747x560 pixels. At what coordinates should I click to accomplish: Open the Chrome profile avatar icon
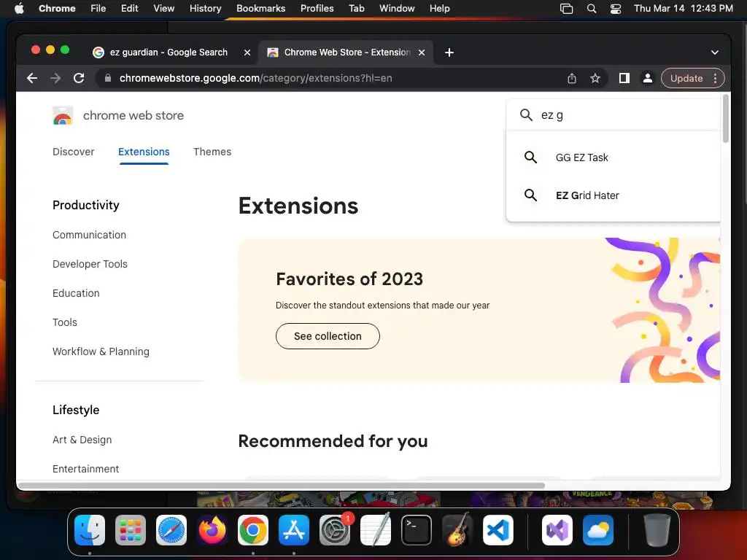pos(648,78)
